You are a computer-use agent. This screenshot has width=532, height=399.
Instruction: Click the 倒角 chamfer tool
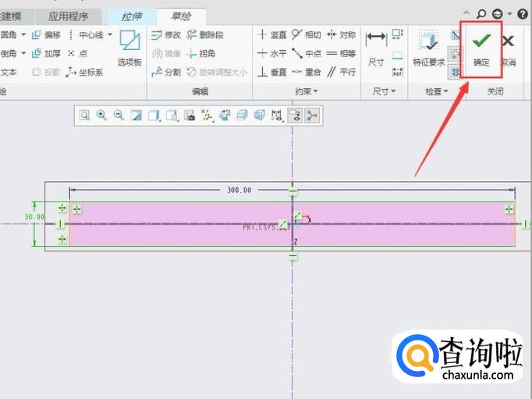point(9,53)
